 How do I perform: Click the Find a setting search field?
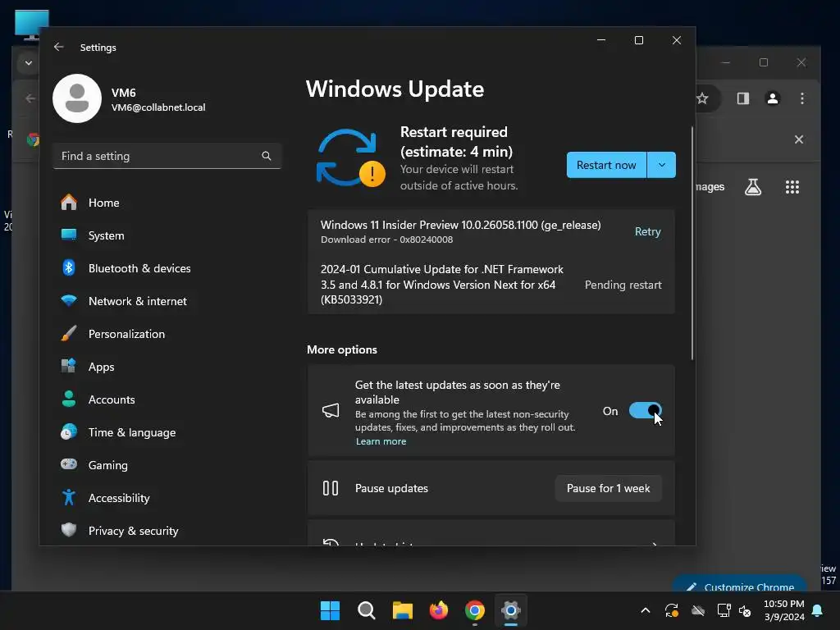(x=167, y=156)
